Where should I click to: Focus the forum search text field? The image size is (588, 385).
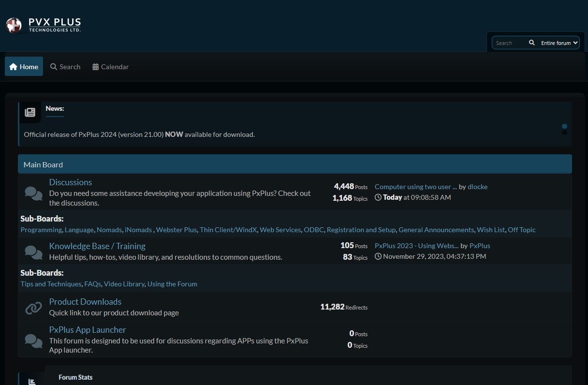[509, 43]
